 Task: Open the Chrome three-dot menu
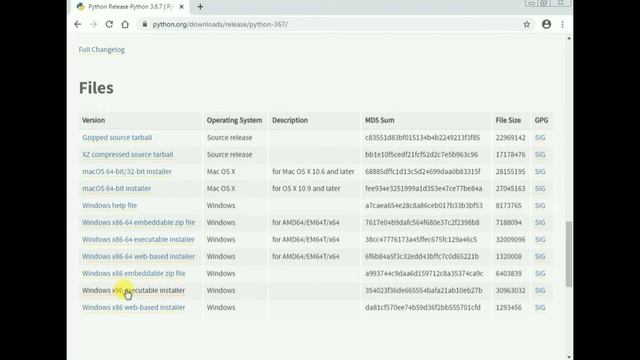pos(562,24)
